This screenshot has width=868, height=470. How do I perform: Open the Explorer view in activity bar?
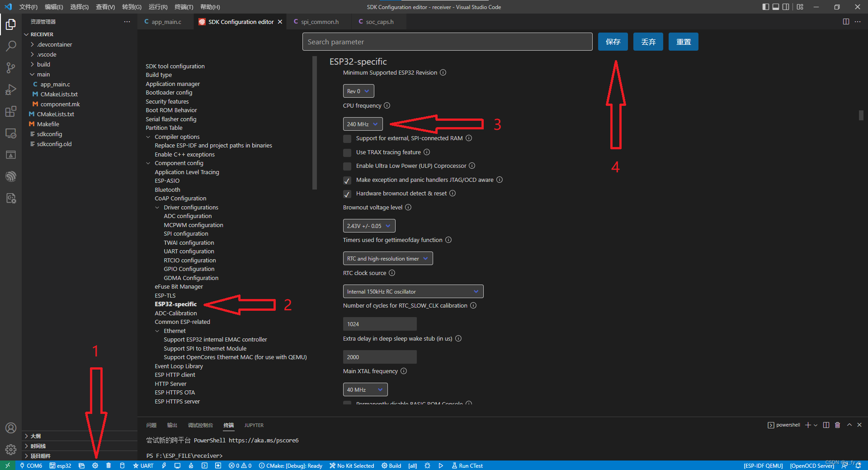click(x=11, y=24)
